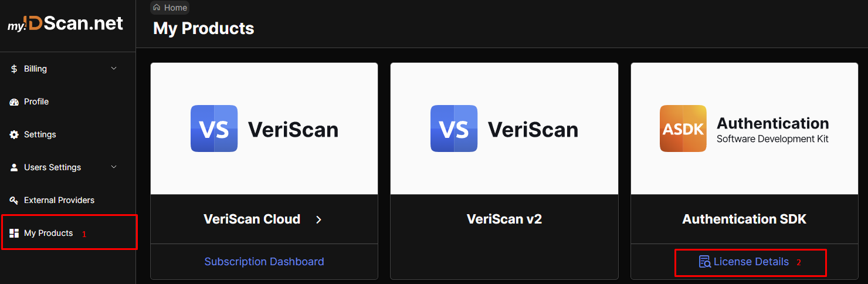Click the My Products grid icon
Image resolution: width=868 pixels, height=284 pixels.
point(14,234)
